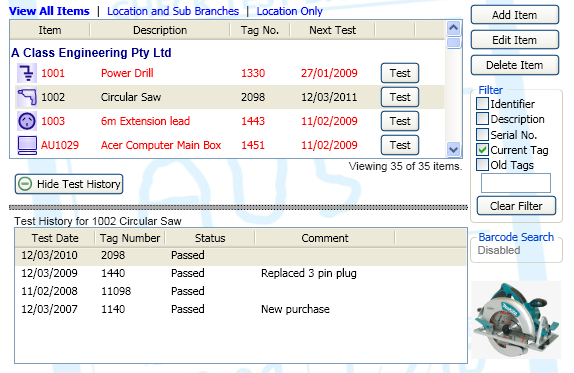Click the power plug icon for item 1001
574x373 pixels.
[x=27, y=73]
